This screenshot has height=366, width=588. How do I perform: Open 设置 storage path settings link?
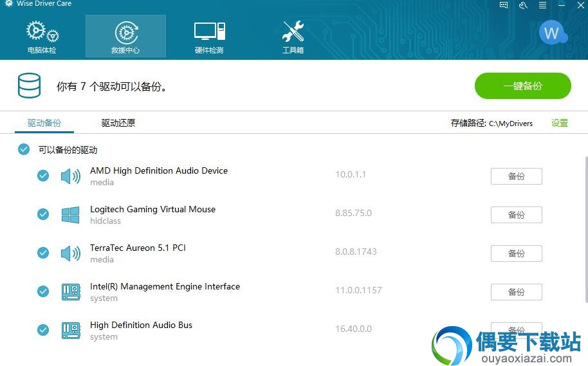pos(560,123)
